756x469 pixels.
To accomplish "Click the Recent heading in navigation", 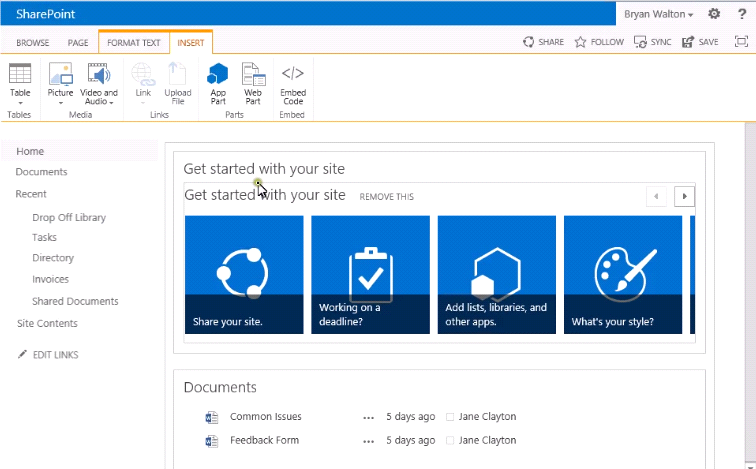I will point(31,194).
